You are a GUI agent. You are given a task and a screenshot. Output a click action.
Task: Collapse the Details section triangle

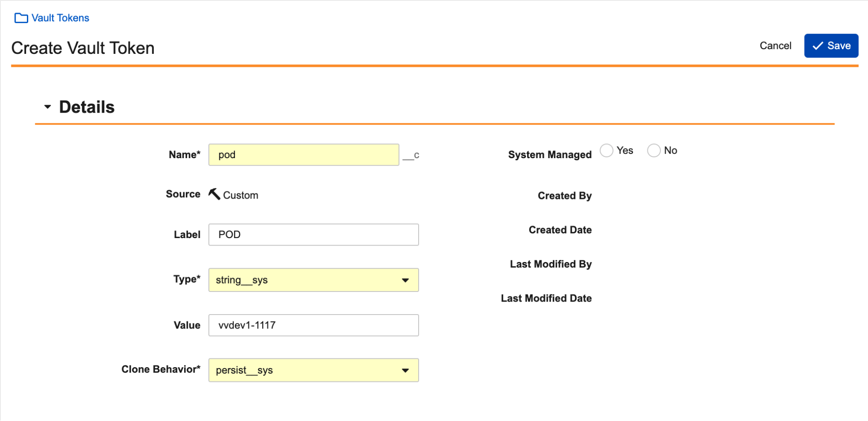(x=47, y=107)
